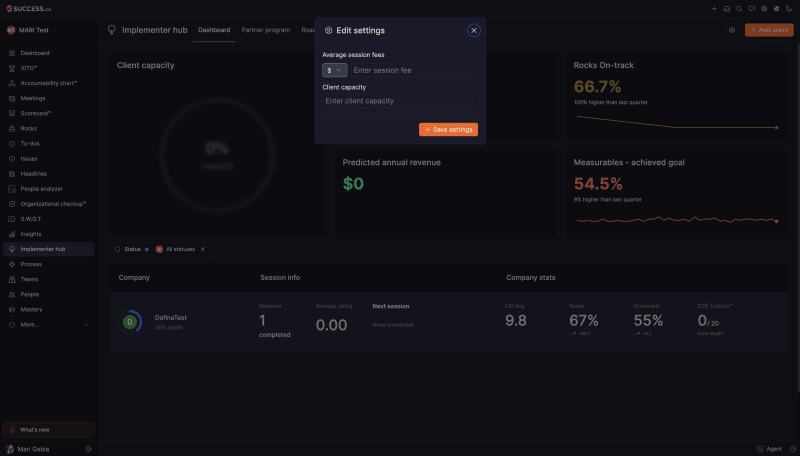Close the Edit settings dialog
Viewport: 800px width, 456px height.
[x=473, y=31]
